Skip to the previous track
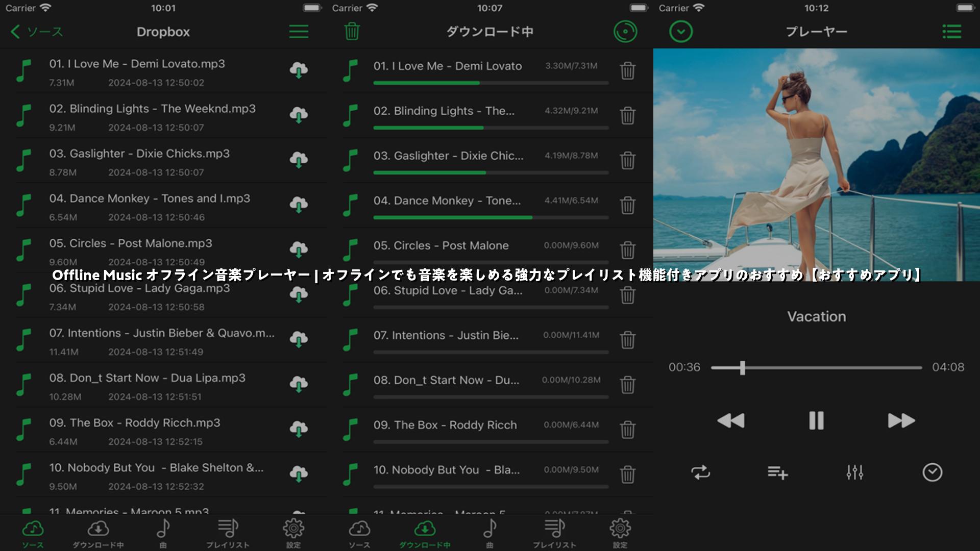Screen dimensions: 980x551 pyautogui.click(x=731, y=420)
